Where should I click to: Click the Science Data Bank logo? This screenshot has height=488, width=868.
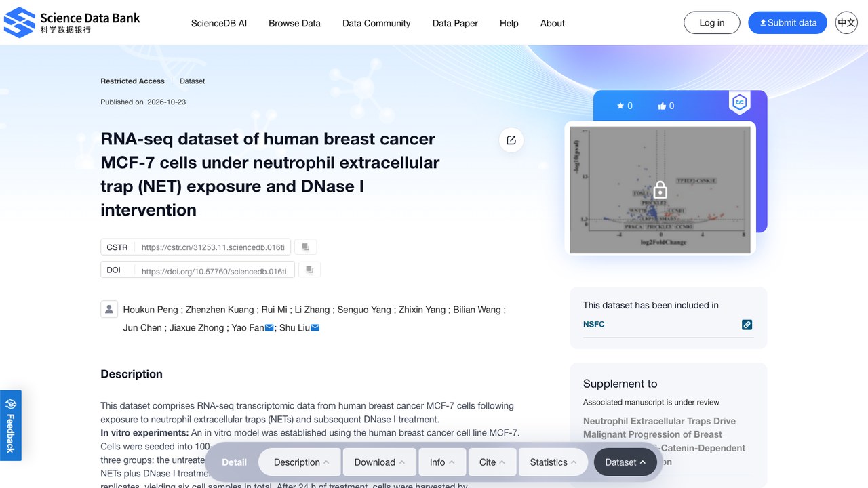pyautogui.click(x=72, y=22)
